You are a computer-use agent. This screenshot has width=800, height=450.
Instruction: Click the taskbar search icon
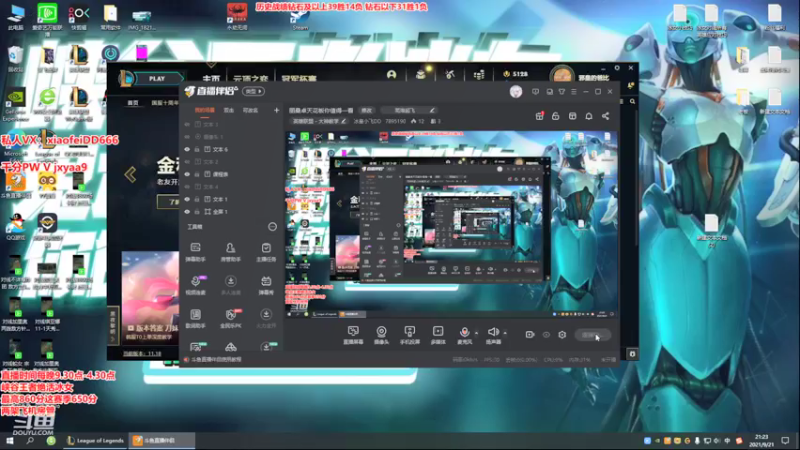[x=30, y=440]
